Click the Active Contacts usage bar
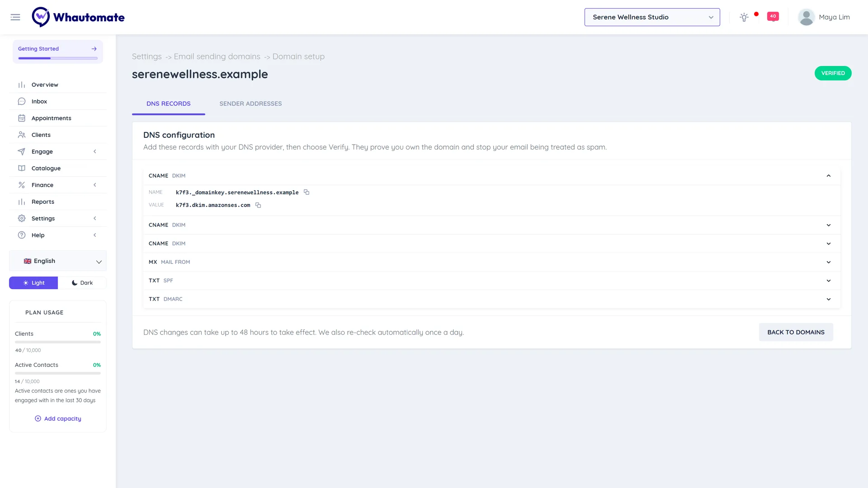Viewport: 868px width, 488px height. tap(58, 373)
